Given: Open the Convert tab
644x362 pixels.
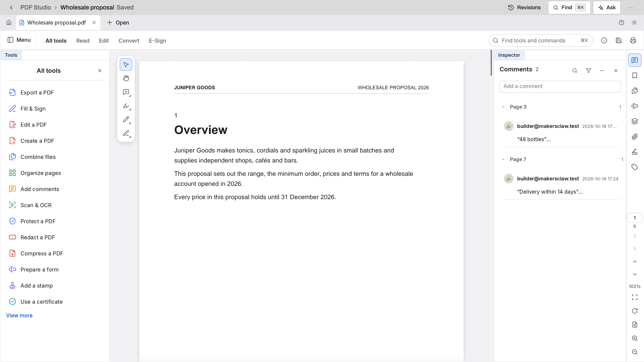Looking at the screenshot, I should (129, 41).
